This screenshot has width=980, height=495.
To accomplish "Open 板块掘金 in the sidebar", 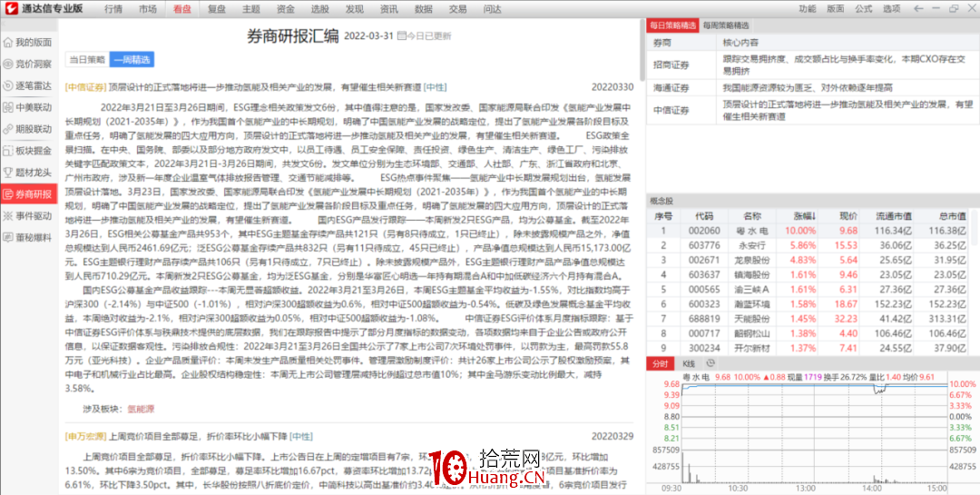I will (x=29, y=151).
